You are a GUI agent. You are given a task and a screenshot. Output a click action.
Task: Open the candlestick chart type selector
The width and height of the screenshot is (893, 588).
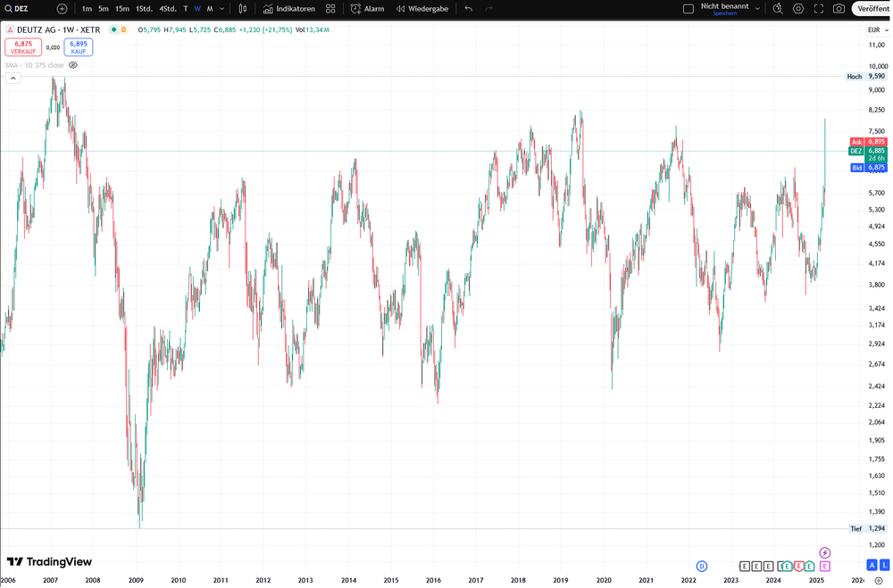point(243,9)
